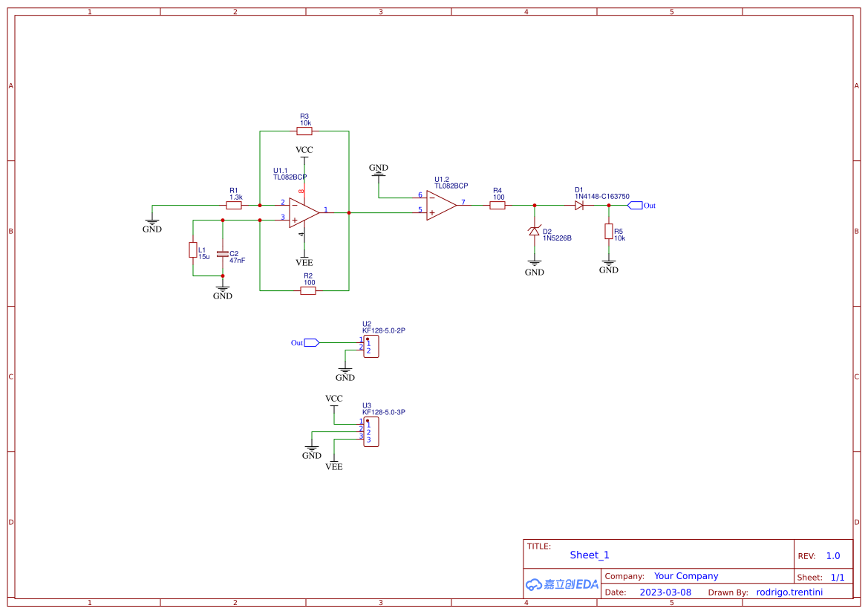This screenshot has width=868, height=614.
Task: Select resistor R5 10k symbol
Action: click(608, 232)
